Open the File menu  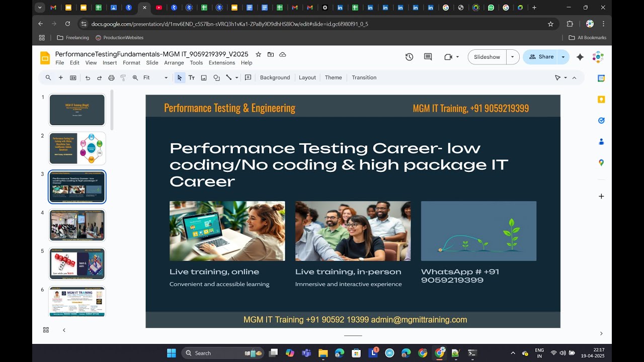[60, 63]
